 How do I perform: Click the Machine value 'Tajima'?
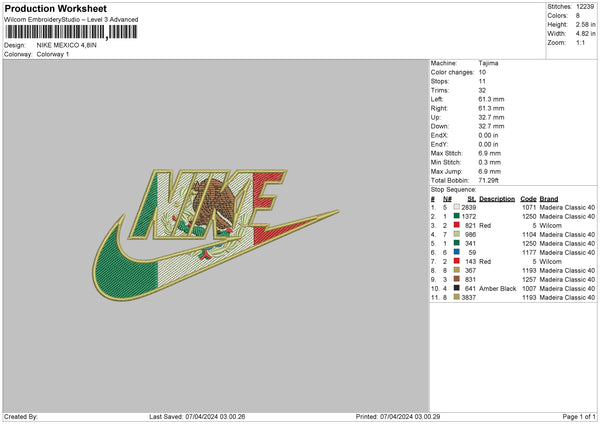488,63
